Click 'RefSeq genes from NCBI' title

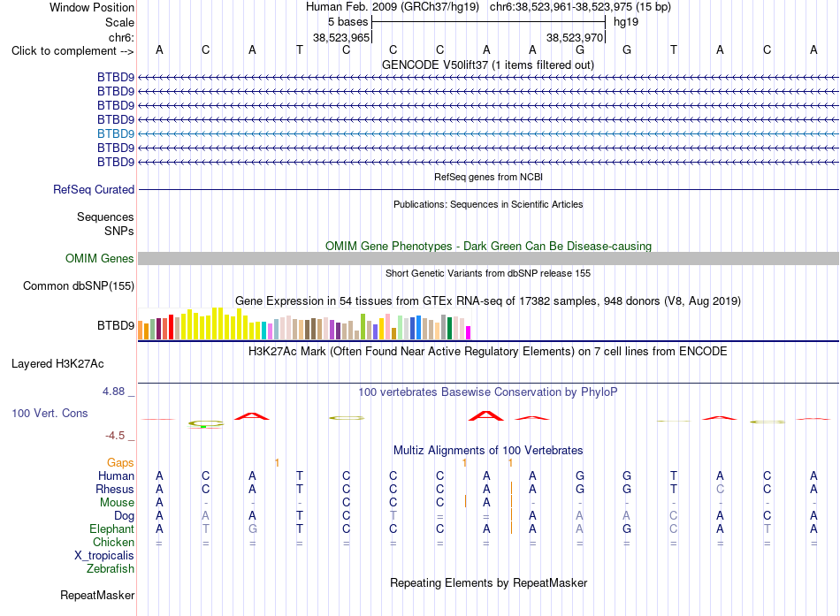point(489,177)
